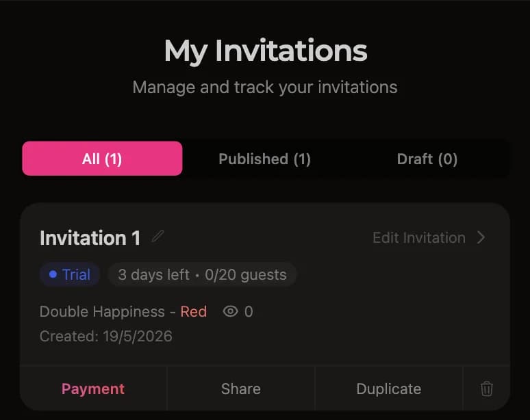Duplicate the Invitation 1 card
Screen dimensions: 530x420
point(389,389)
